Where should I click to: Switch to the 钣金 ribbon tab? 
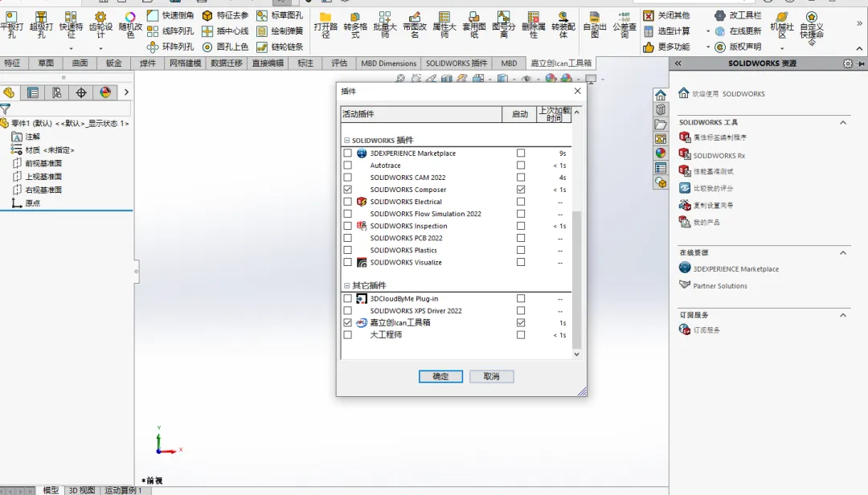pos(113,63)
